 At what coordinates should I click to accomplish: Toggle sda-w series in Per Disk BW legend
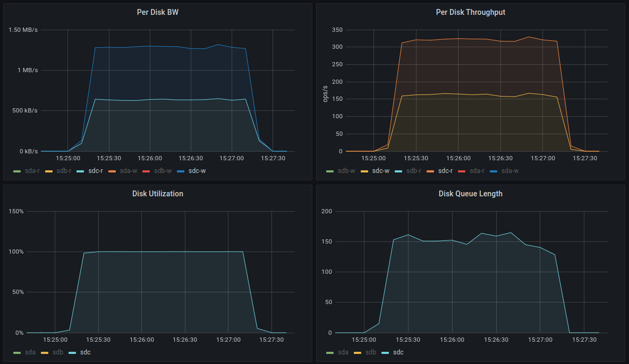coord(129,171)
